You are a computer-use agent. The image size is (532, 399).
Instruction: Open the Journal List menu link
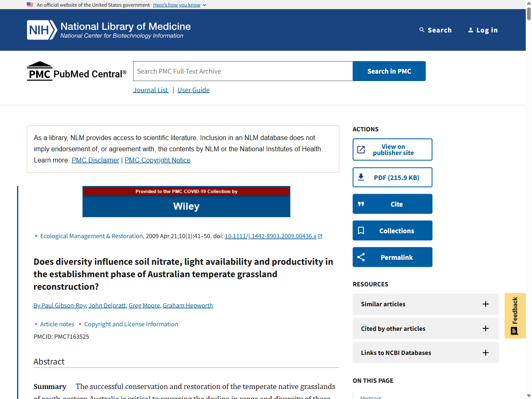tap(150, 90)
